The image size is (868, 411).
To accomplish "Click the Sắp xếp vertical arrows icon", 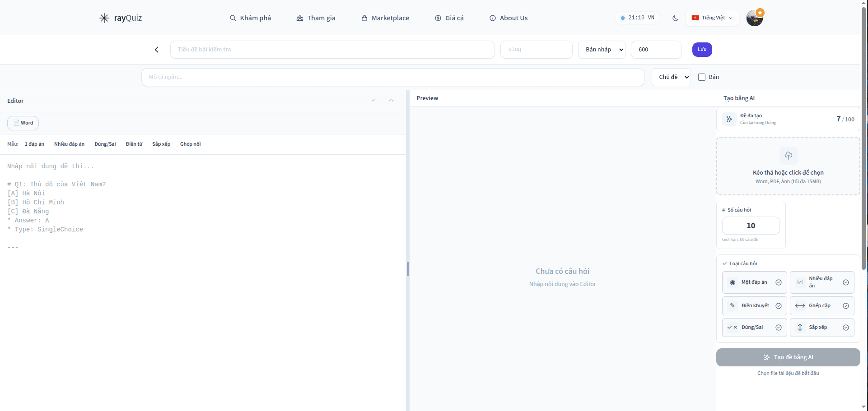I will coord(800,328).
